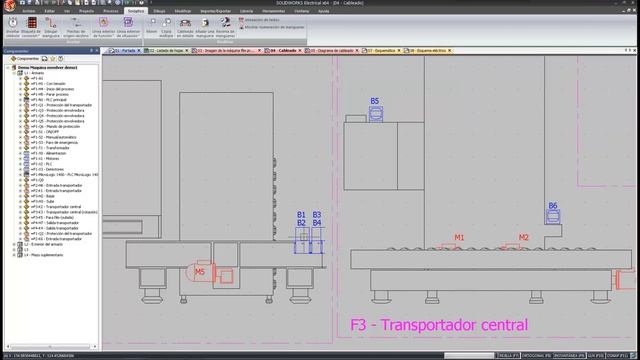Viewport: 640px width, 360px height.
Task: Click the Copia múltiple icon
Action: coord(166,27)
